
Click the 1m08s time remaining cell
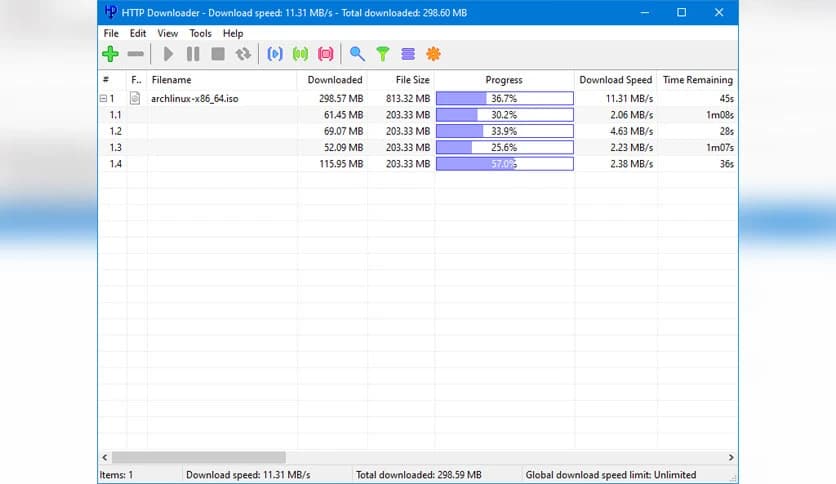click(720, 115)
